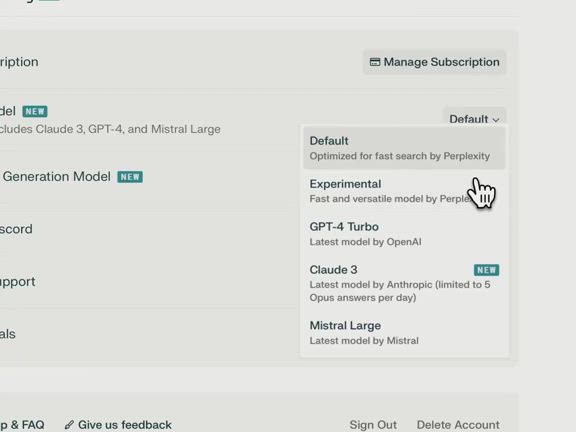
Task: Click the Generation Model setting label
Action: [55, 177]
